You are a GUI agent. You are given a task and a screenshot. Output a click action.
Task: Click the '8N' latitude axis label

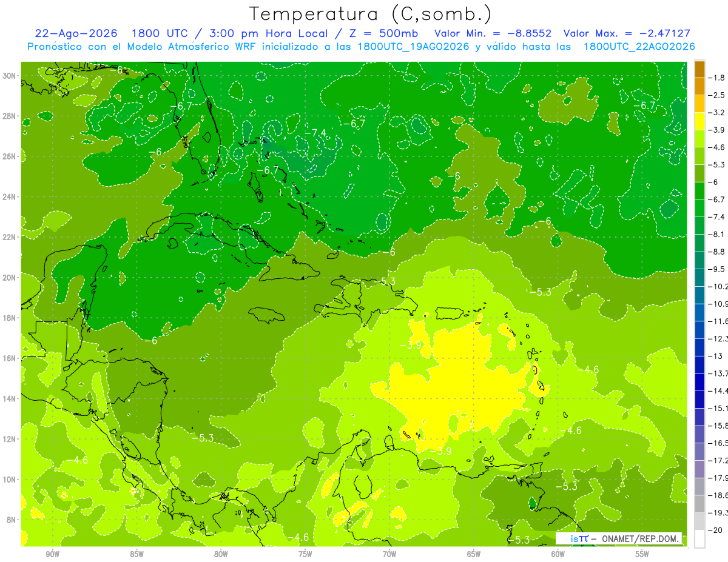click(x=12, y=520)
